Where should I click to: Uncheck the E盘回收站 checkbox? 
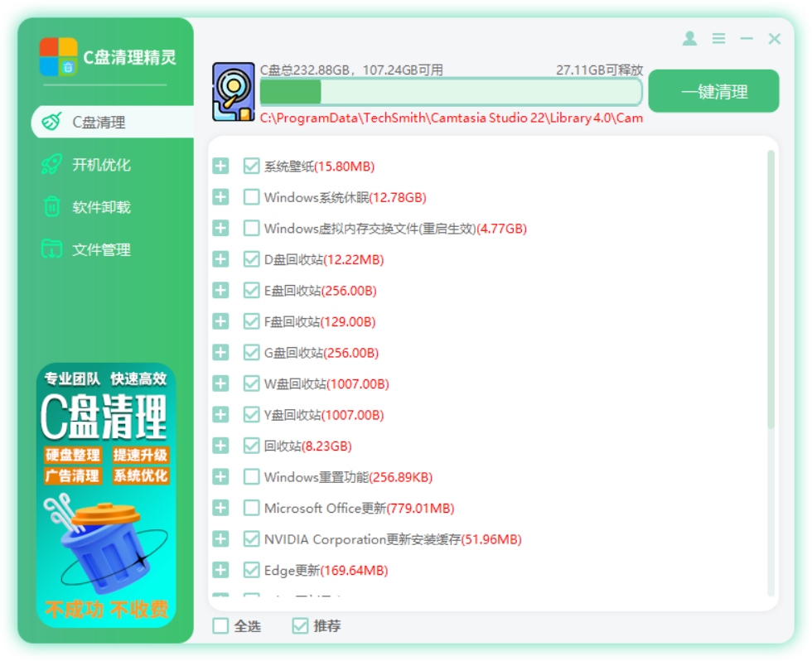(251, 291)
